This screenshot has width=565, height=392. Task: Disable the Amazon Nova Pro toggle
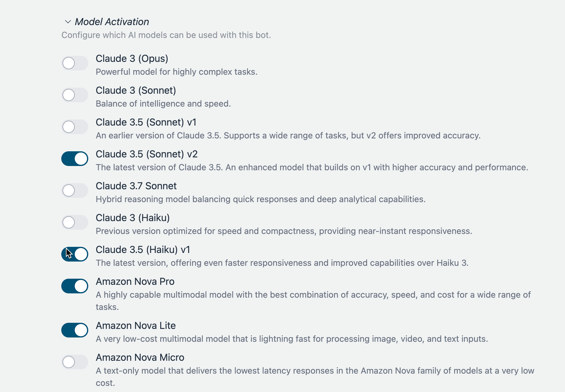(75, 286)
